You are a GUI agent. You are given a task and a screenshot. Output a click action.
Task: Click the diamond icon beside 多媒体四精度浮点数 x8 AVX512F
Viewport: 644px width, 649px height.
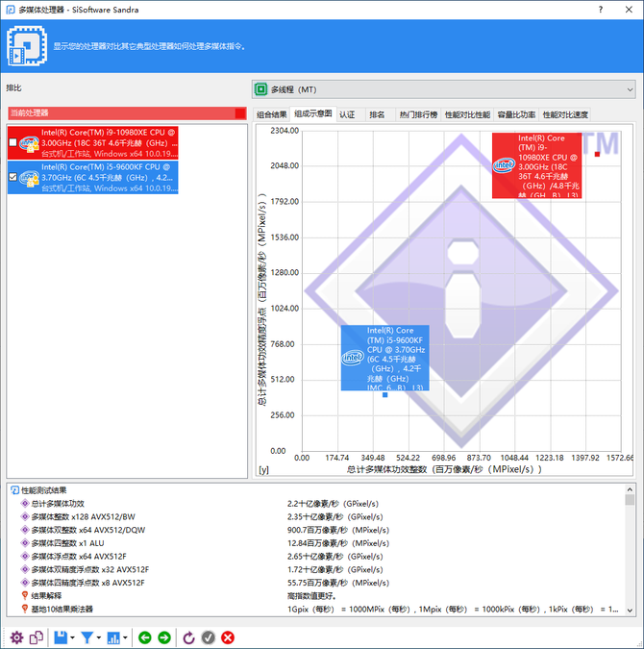(x=25, y=583)
